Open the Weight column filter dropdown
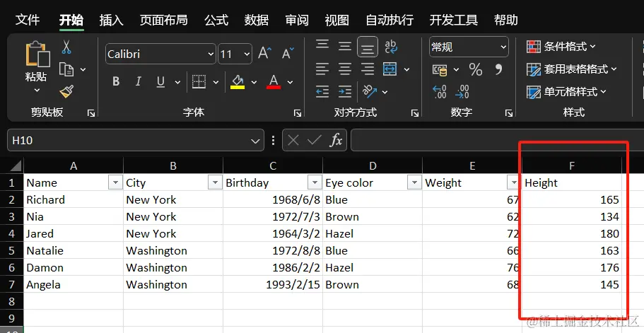The width and height of the screenshot is (644, 333). click(x=513, y=182)
